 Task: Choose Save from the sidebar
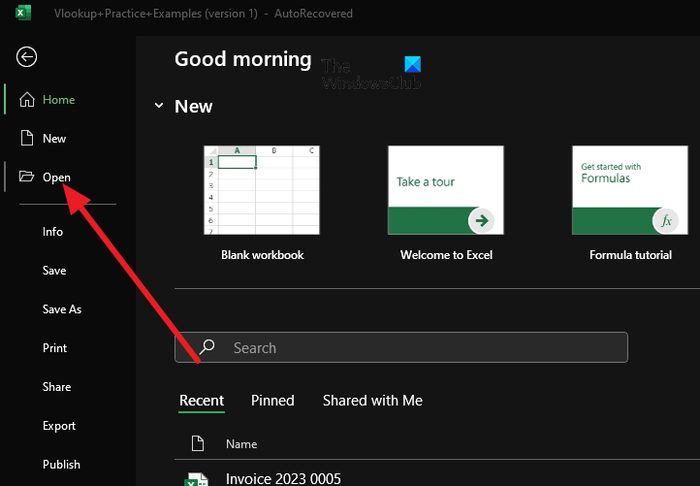click(54, 270)
